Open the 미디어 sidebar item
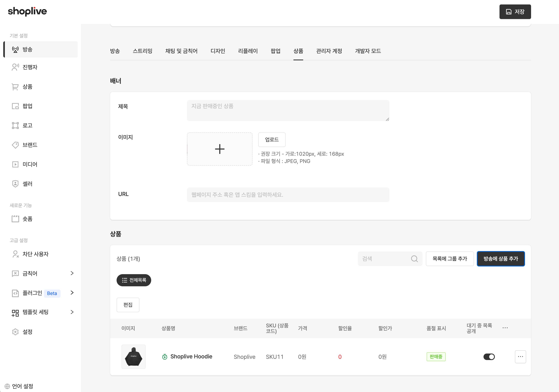Image resolution: width=559 pixels, height=392 pixels. (x=40, y=164)
